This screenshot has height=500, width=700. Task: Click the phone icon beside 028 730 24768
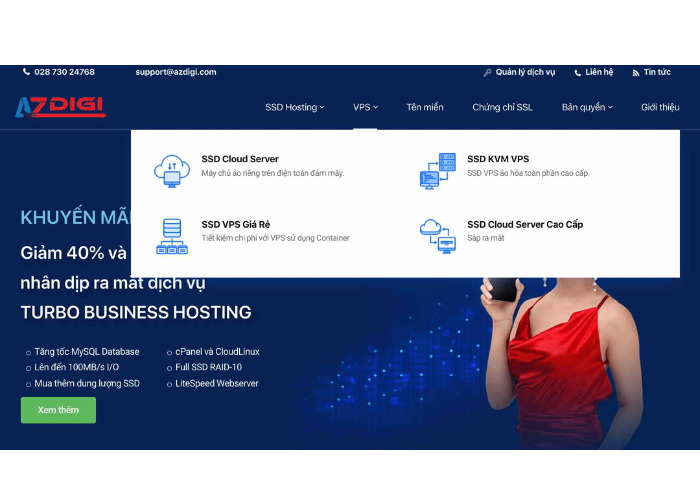26,71
